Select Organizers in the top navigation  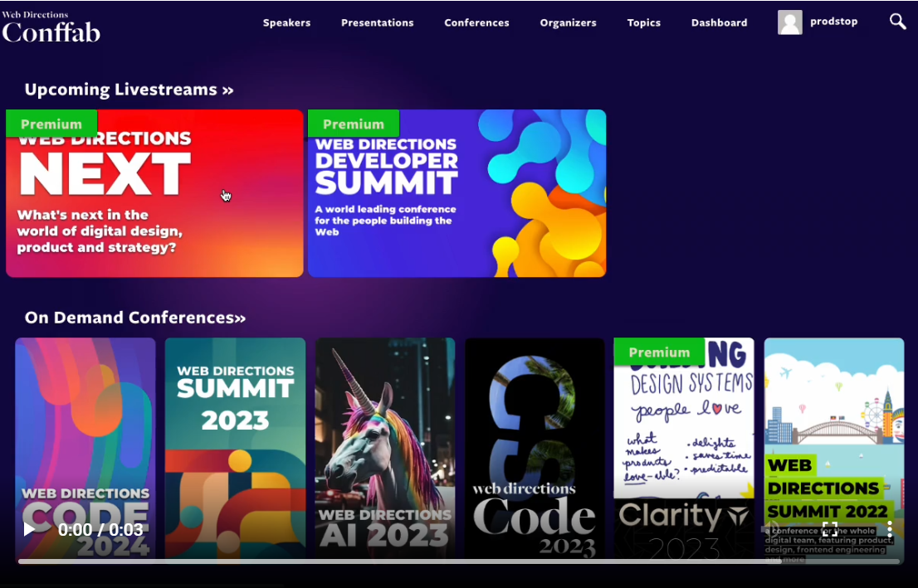568,23
